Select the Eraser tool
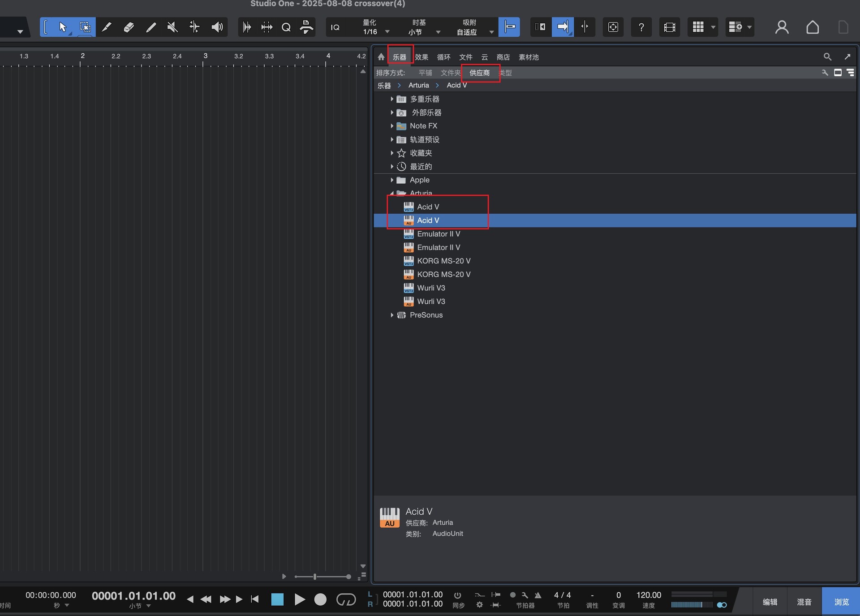The height and width of the screenshot is (616, 860). [129, 27]
